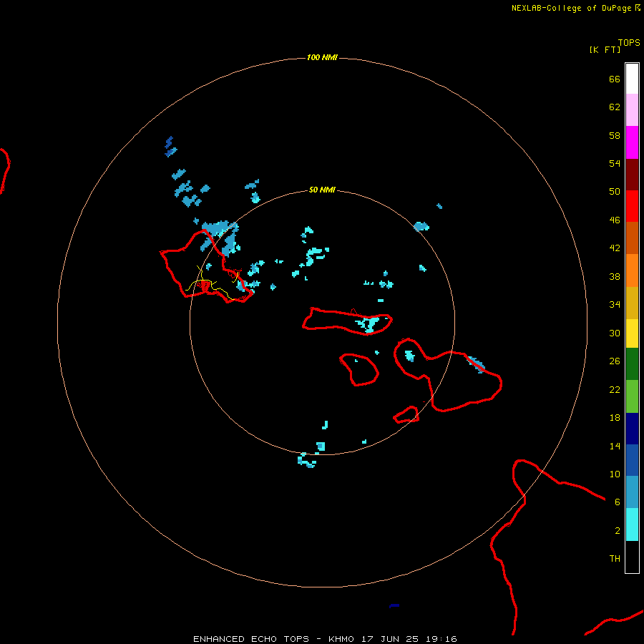
Task: Select the bright red legend swatch
Action: (x=632, y=206)
